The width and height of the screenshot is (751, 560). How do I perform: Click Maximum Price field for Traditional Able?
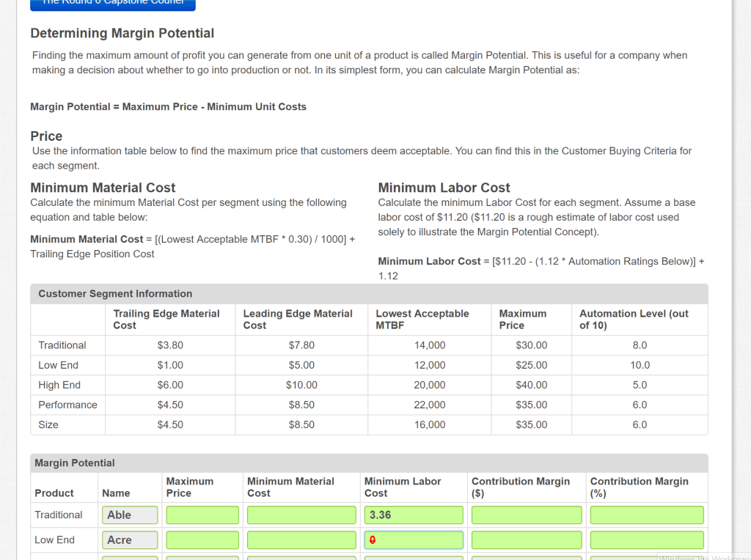(x=202, y=515)
